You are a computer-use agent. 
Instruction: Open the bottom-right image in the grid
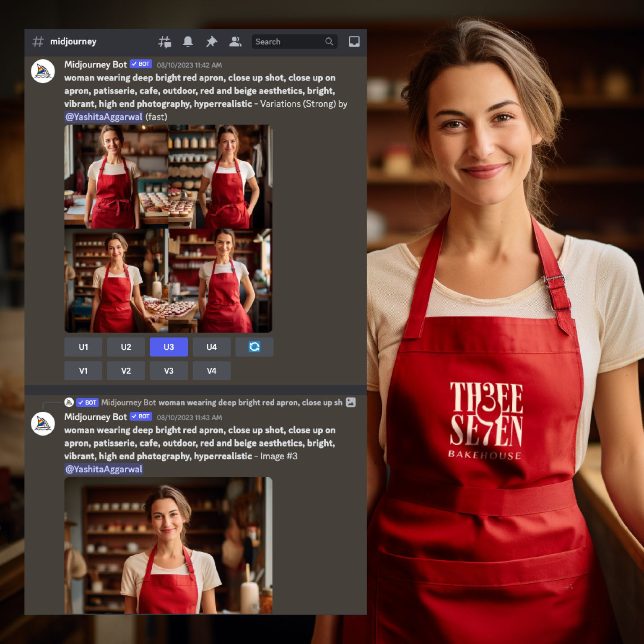coord(221,280)
